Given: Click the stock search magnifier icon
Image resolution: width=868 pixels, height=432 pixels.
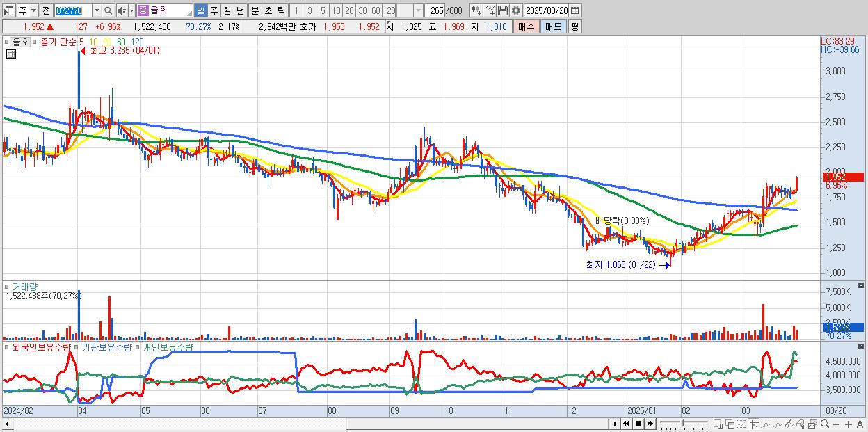Looking at the screenshot, I should point(108,10).
